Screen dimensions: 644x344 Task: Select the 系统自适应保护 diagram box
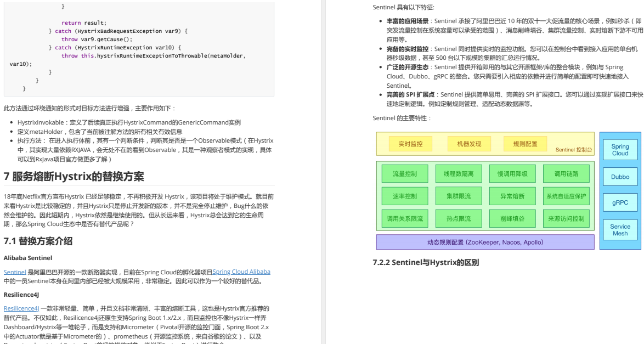pyautogui.click(x=566, y=196)
